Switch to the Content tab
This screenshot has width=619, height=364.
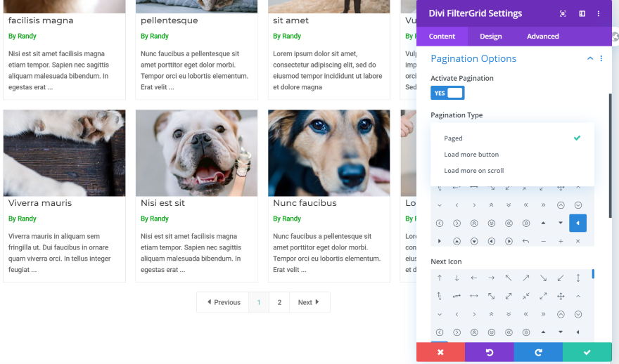click(x=442, y=37)
